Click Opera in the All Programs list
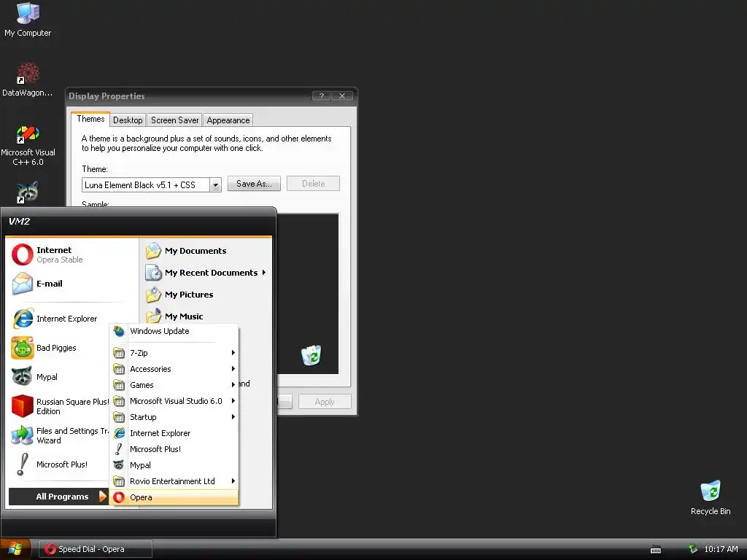Screen dimensions: 747x560 point(174,497)
